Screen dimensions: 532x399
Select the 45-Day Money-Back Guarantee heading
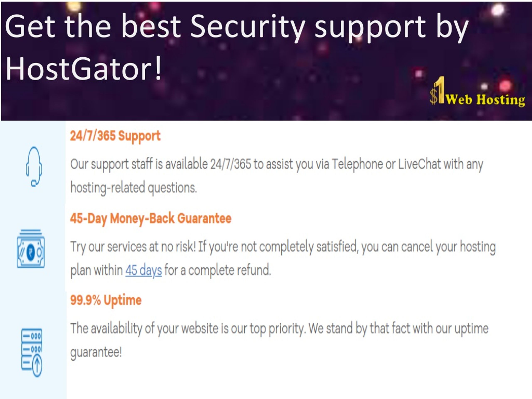click(x=150, y=219)
